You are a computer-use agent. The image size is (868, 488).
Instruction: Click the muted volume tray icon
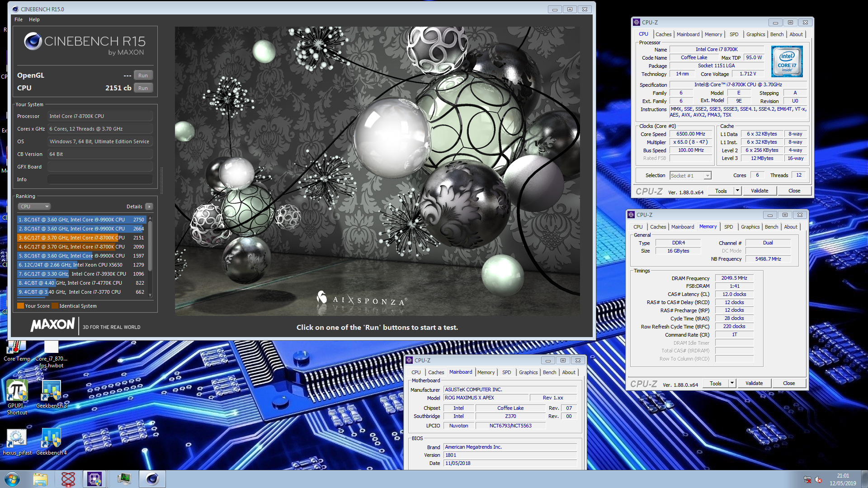818,479
